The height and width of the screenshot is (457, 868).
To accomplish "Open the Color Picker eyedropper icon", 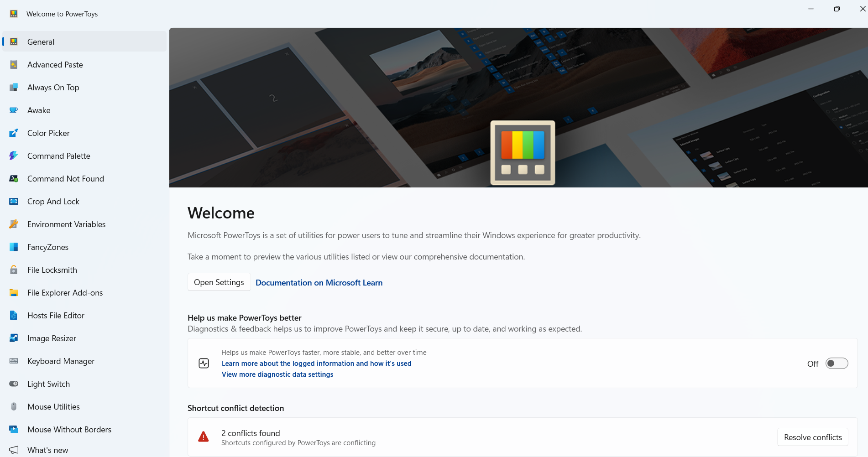I will 14,133.
